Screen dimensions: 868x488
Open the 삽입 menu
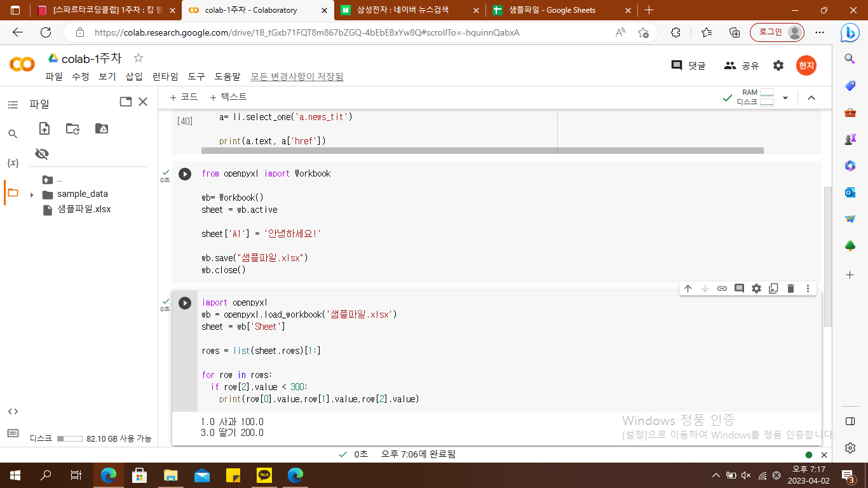(x=134, y=76)
